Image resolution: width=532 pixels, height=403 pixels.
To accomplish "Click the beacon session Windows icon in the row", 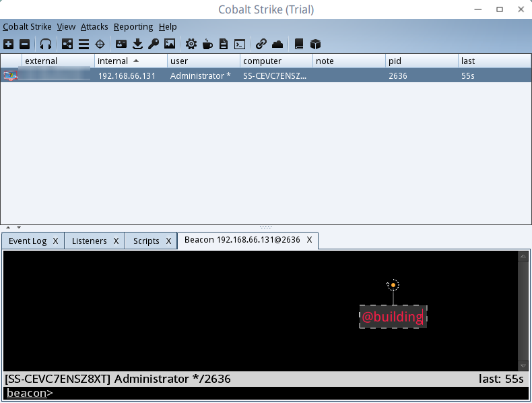I will click(x=11, y=75).
